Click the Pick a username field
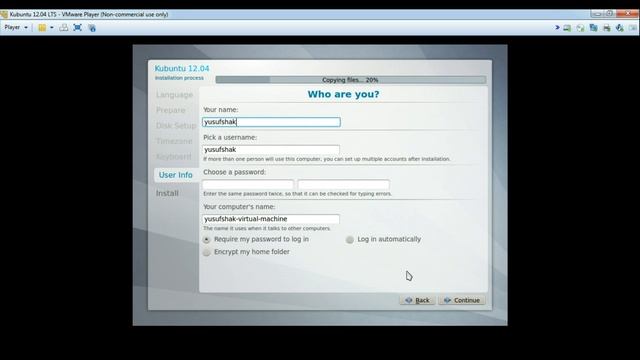Image resolution: width=640 pixels, height=360 pixels. pos(271,149)
